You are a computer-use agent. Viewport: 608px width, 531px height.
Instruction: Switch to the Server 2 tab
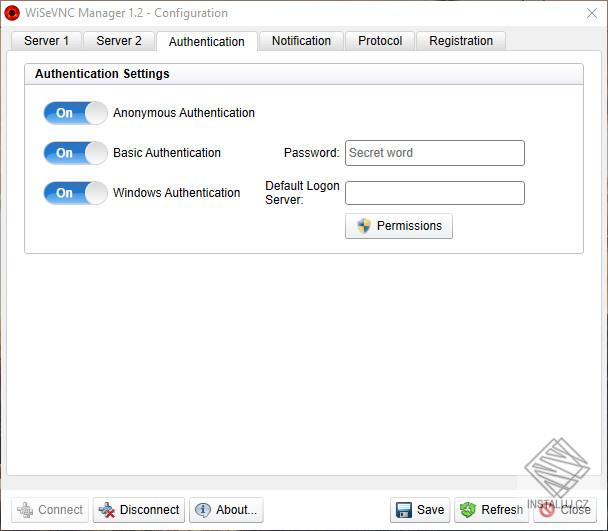click(119, 41)
